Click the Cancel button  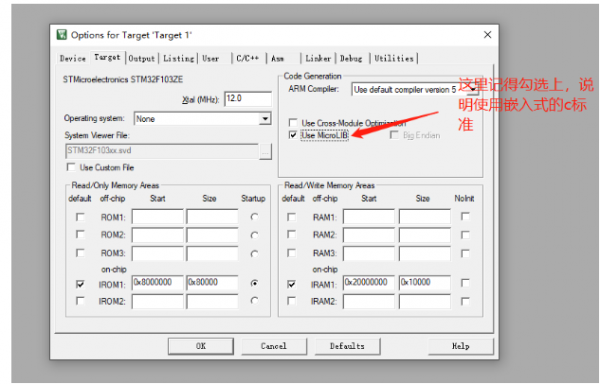point(274,346)
